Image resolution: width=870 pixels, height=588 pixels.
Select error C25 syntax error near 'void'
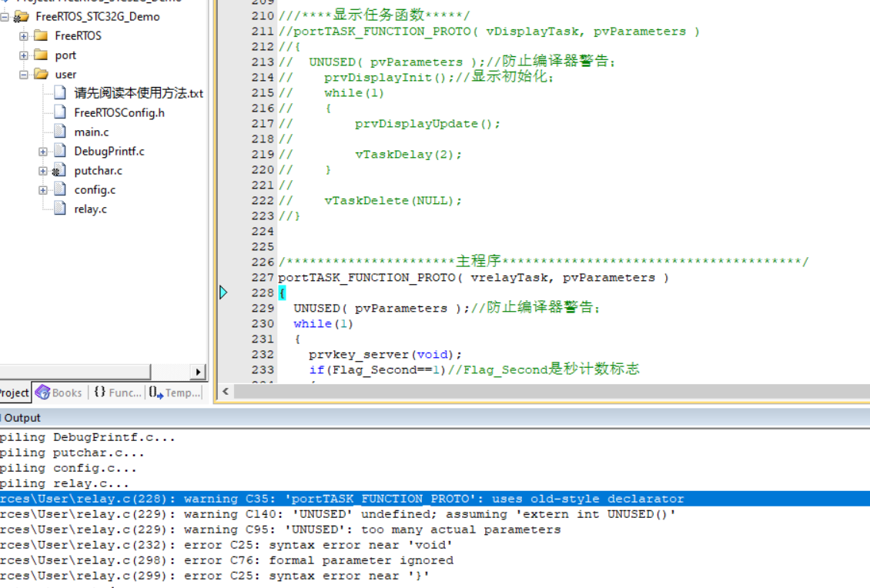coord(226,546)
